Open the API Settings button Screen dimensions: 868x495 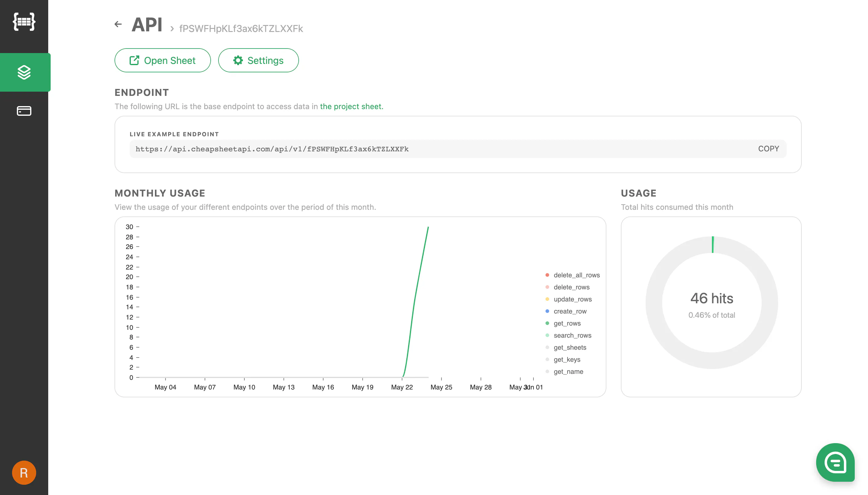258,61
